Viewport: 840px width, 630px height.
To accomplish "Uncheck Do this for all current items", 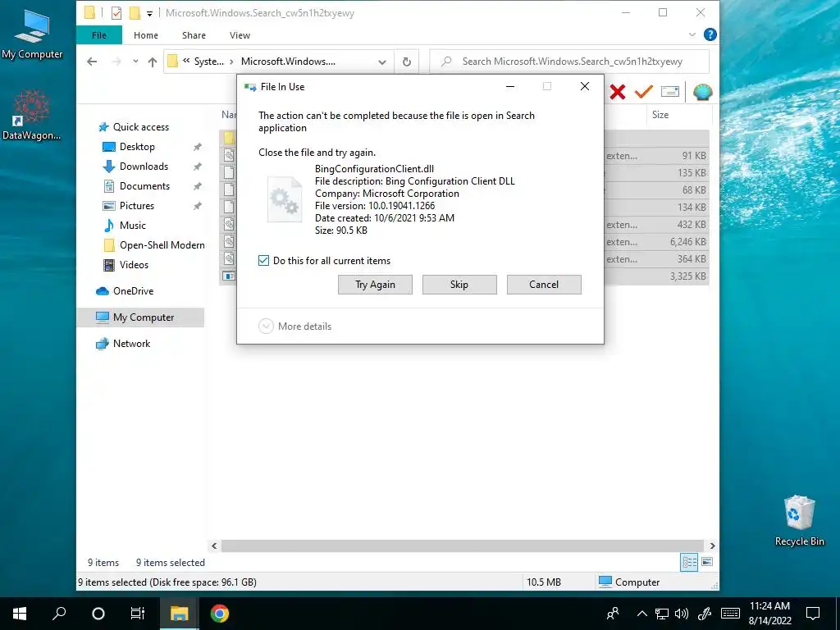I will pyautogui.click(x=263, y=261).
